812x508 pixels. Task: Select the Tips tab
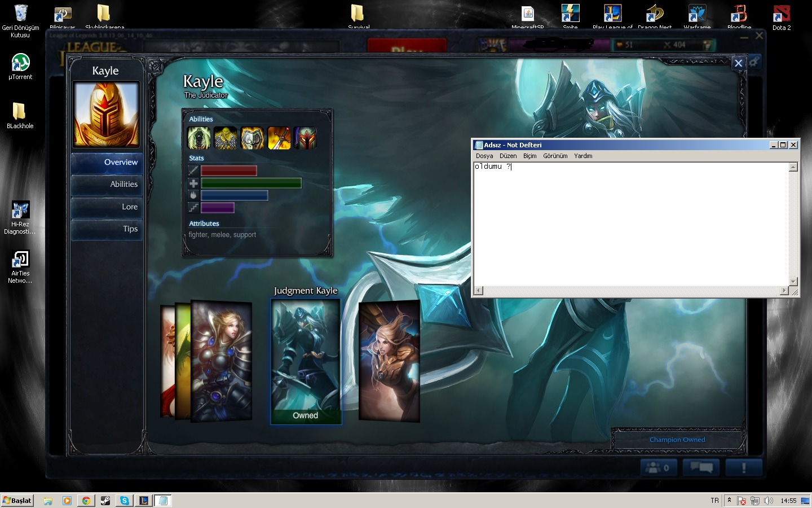tap(107, 229)
